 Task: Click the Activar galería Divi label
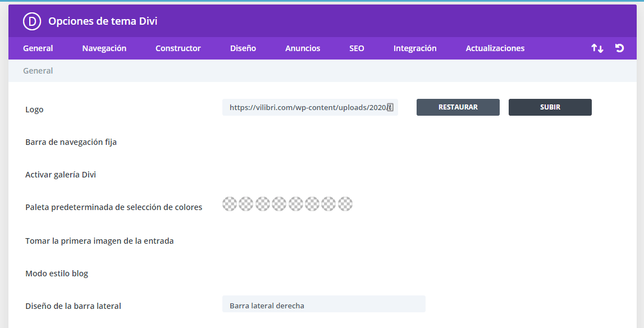[61, 175]
